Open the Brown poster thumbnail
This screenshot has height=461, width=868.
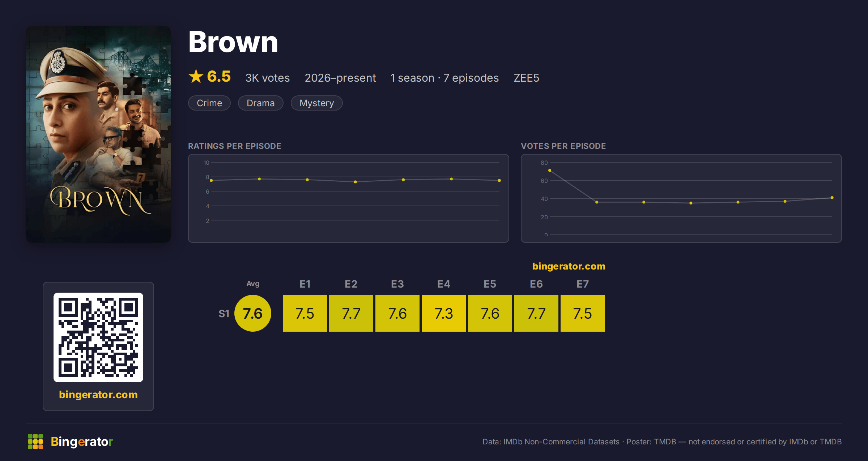pyautogui.click(x=98, y=134)
